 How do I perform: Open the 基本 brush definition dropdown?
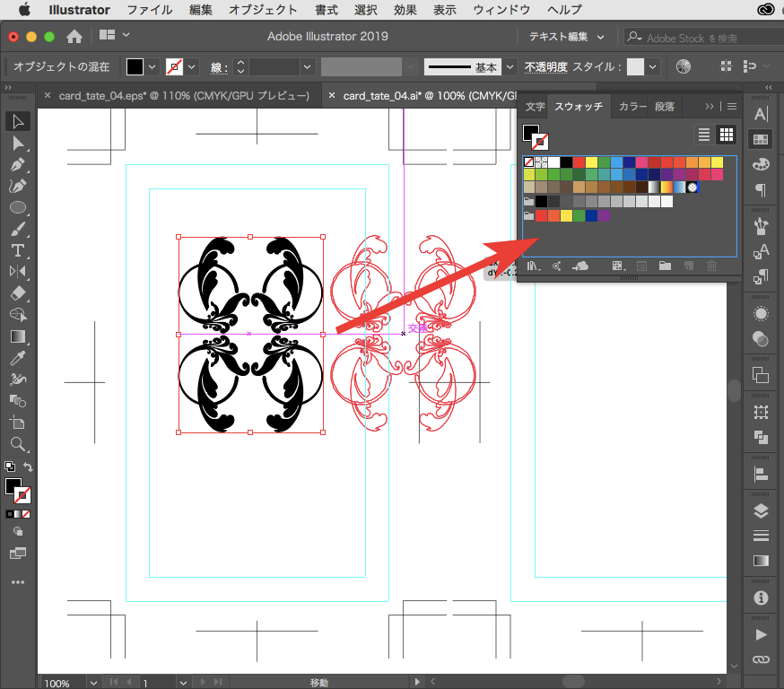click(x=510, y=67)
